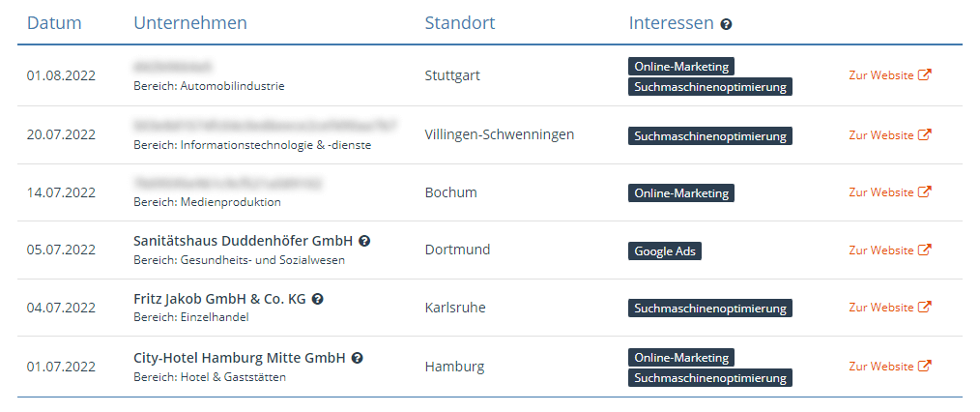This screenshot has height=412, width=980.
Task: Click external link icon in Hamburg row
Action: pos(925,366)
